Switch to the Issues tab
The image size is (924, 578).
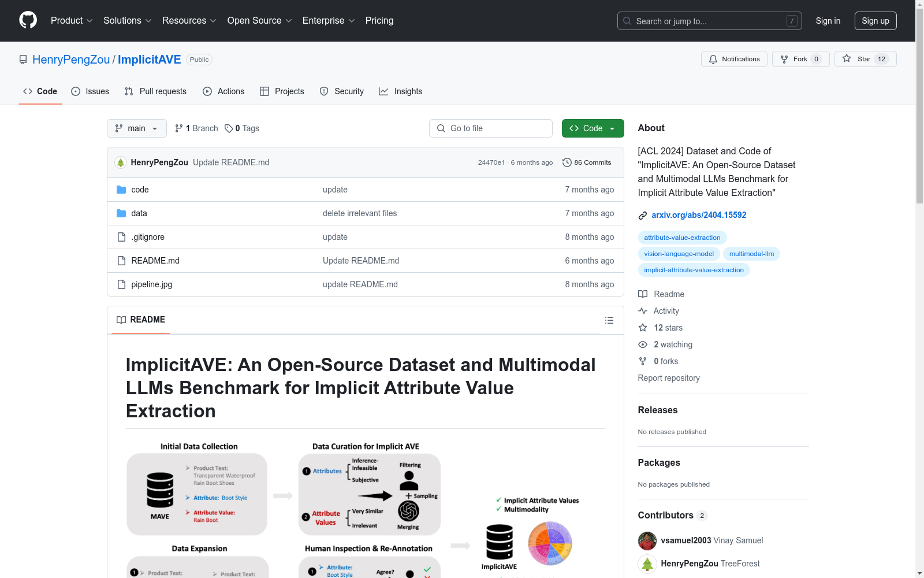point(90,91)
